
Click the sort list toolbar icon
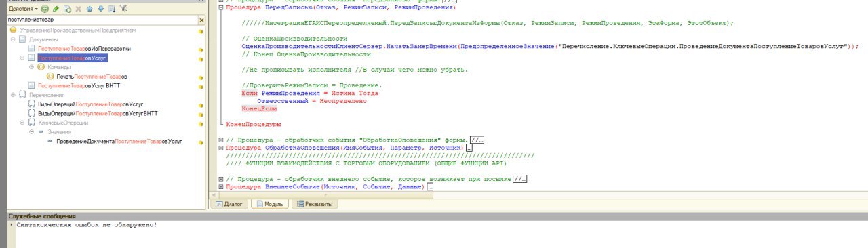pyautogui.click(x=112, y=9)
